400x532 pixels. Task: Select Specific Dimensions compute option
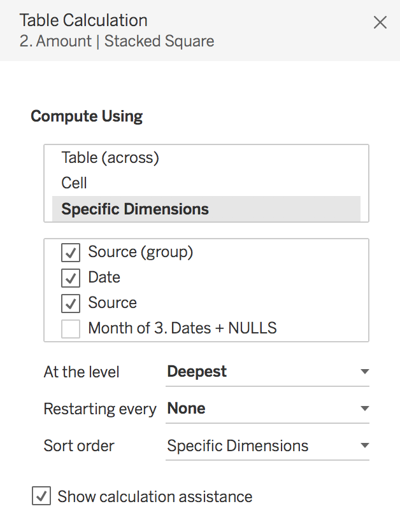point(206,209)
